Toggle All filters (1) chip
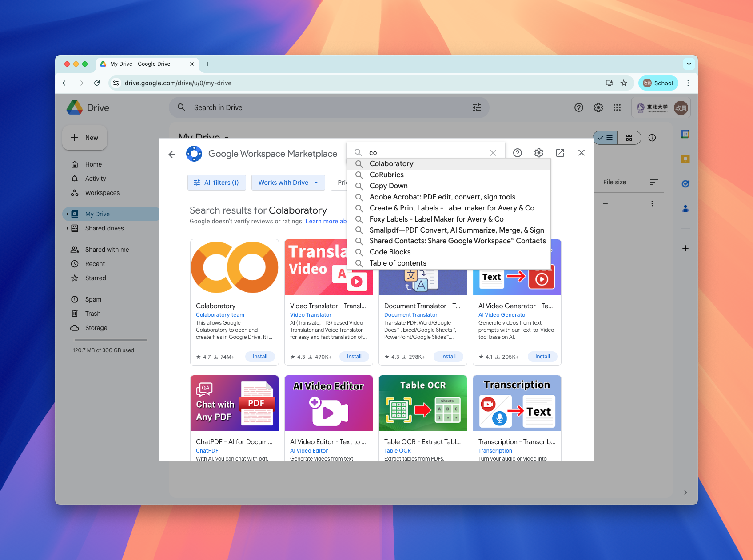753x560 pixels. click(x=217, y=183)
